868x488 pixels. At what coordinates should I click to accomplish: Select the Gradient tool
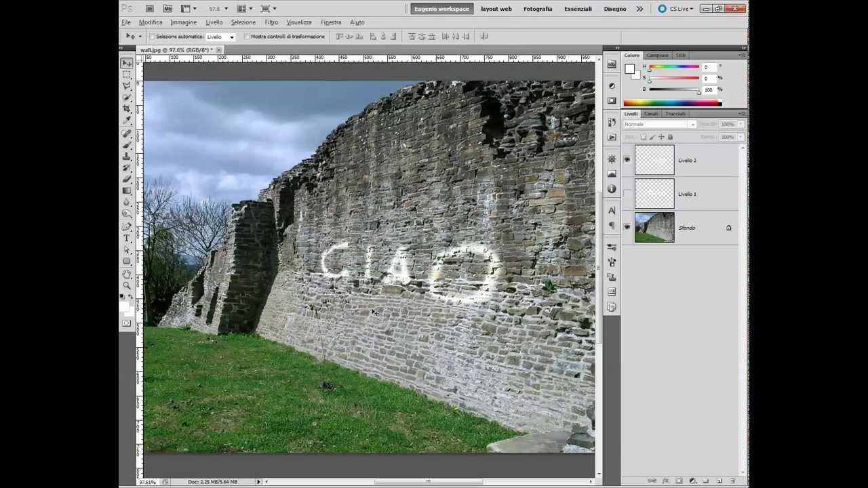(127, 190)
